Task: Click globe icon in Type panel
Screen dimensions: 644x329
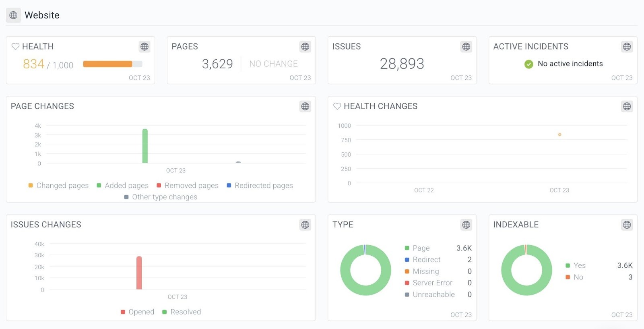Action: (466, 225)
